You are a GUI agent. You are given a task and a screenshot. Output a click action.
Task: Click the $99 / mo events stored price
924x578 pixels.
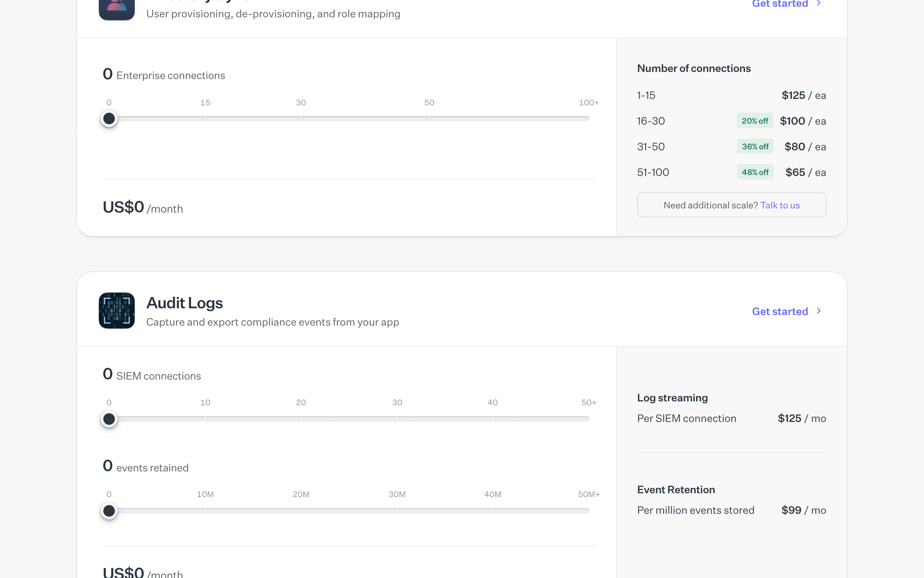[804, 510]
